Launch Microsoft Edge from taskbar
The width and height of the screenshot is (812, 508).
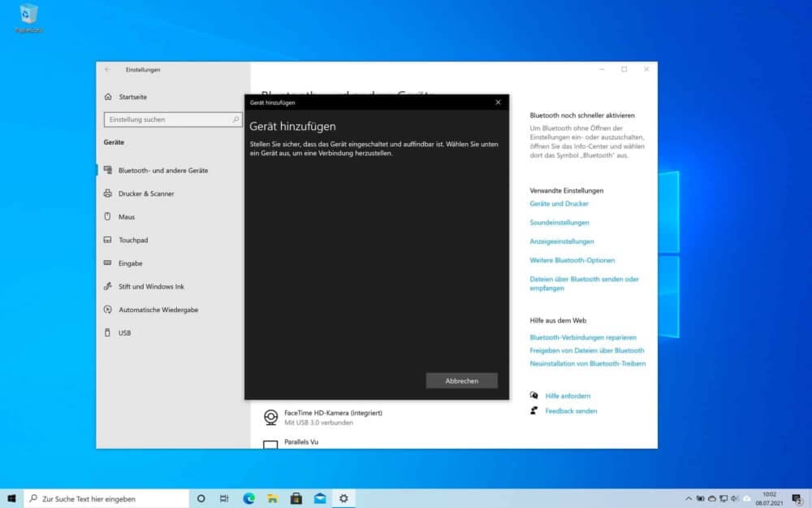248,498
